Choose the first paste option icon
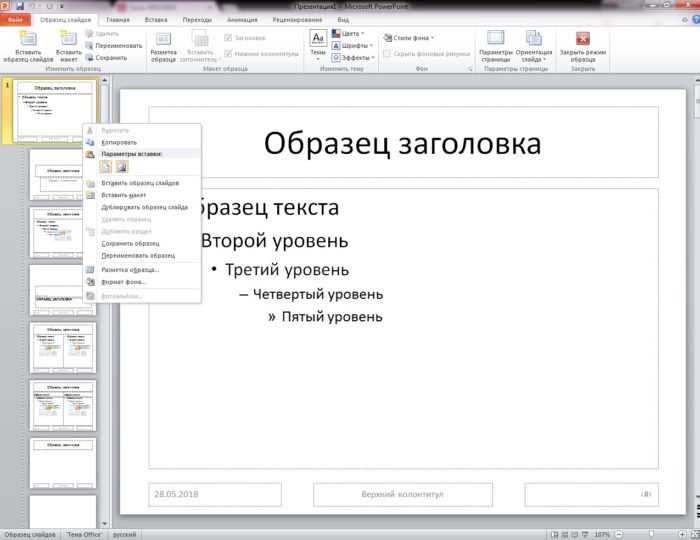The width and height of the screenshot is (700, 540). click(x=106, y=167)
